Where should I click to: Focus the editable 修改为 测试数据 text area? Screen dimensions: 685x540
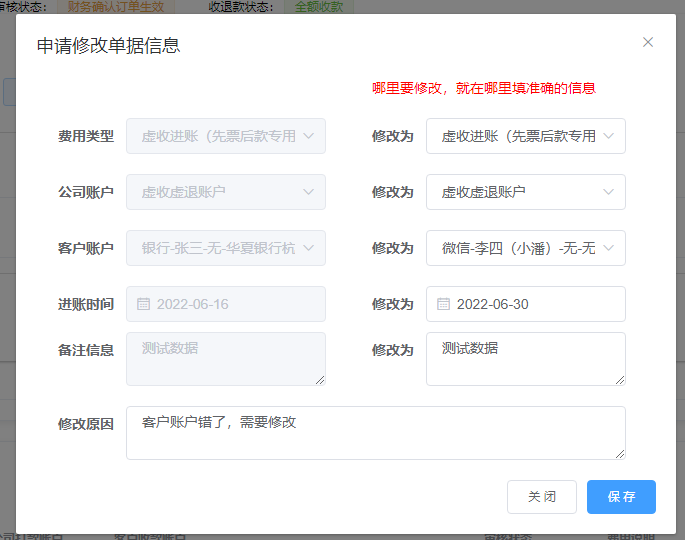click(525, 360)
